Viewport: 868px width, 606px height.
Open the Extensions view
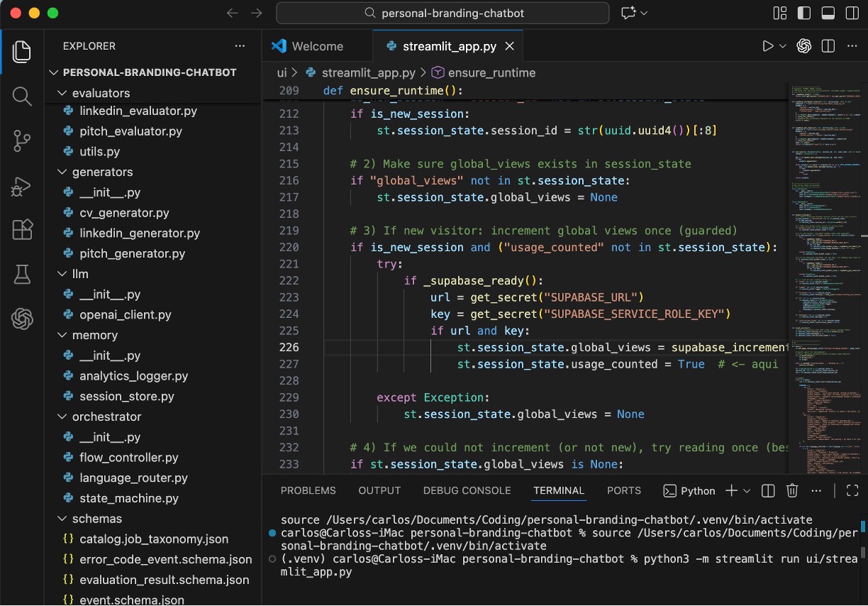(22, 230)
